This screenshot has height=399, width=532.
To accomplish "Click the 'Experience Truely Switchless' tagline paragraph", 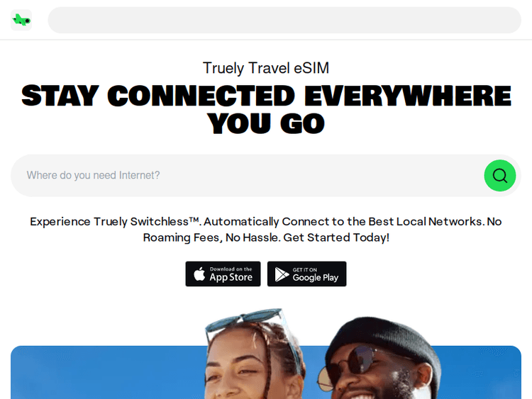I will [x=266, y=230].
